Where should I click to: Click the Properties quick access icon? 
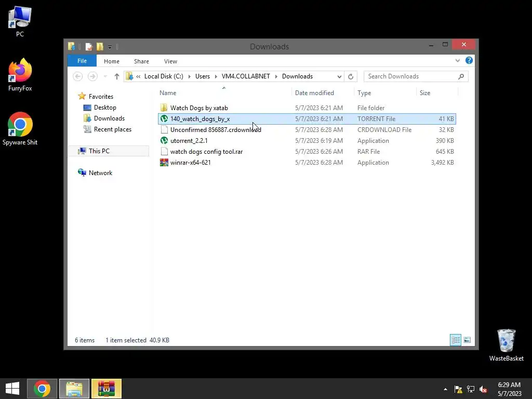88,46
